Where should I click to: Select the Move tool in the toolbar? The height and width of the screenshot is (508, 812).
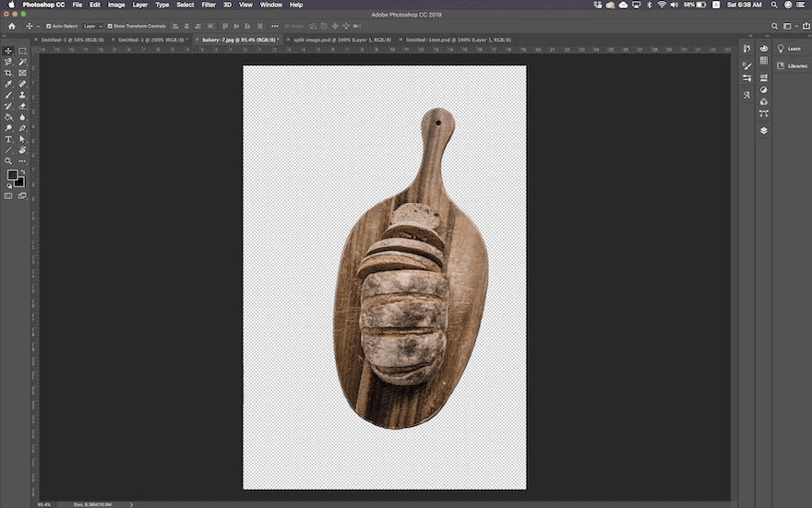click(x=9, y=51)
